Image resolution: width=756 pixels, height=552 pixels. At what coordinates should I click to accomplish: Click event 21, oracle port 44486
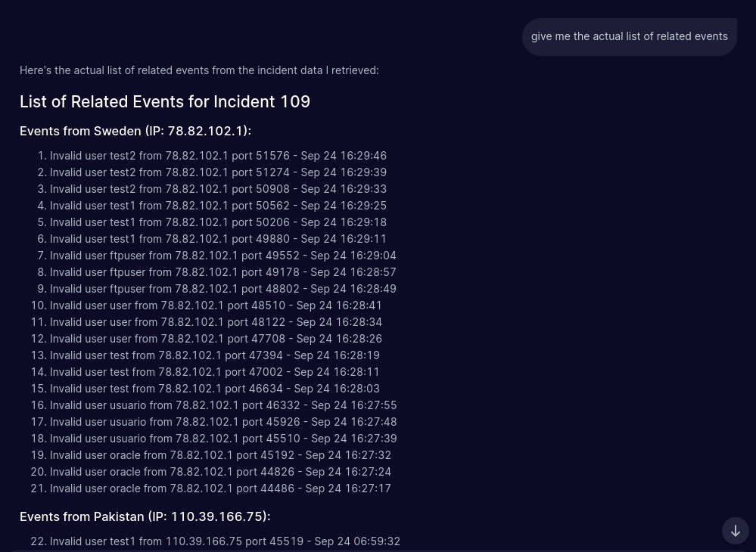coord(220,488)
